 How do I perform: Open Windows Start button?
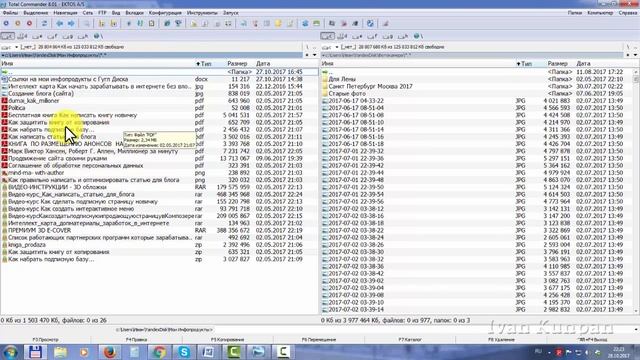[10, 352]
